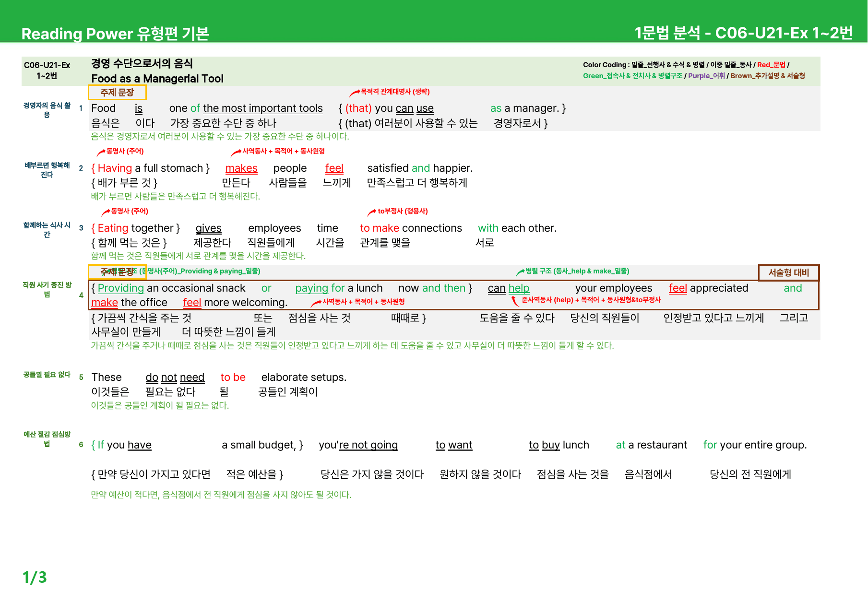The height and width of the screenshot is (613, 868).
Task: Click 'feel appreciated'
Action: (x=708, y=288)
